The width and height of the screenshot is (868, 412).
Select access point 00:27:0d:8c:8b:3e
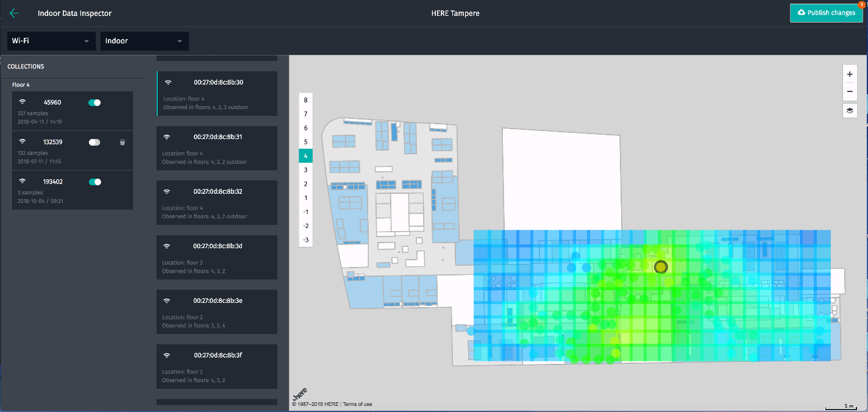pyautogui.click(x=217, y=312)
